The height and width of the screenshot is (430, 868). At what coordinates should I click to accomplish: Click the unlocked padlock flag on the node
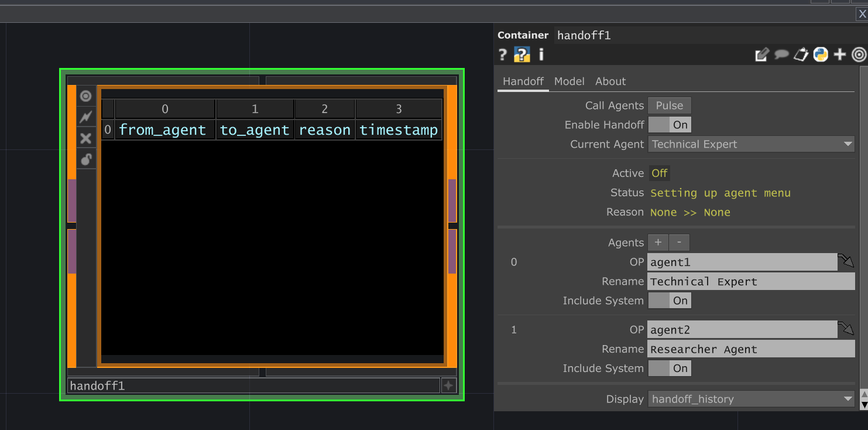[85, 158]
